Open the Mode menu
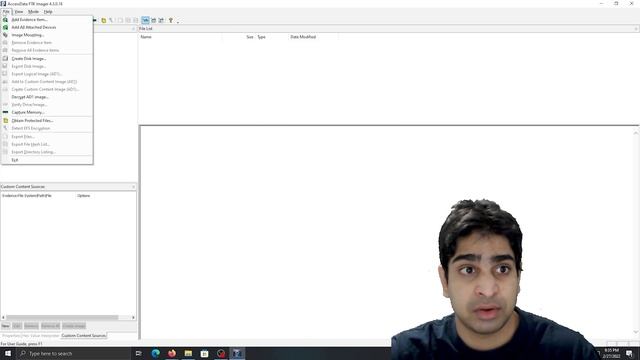The width and height of the screenshot is (640, 360). pos(33,12)
